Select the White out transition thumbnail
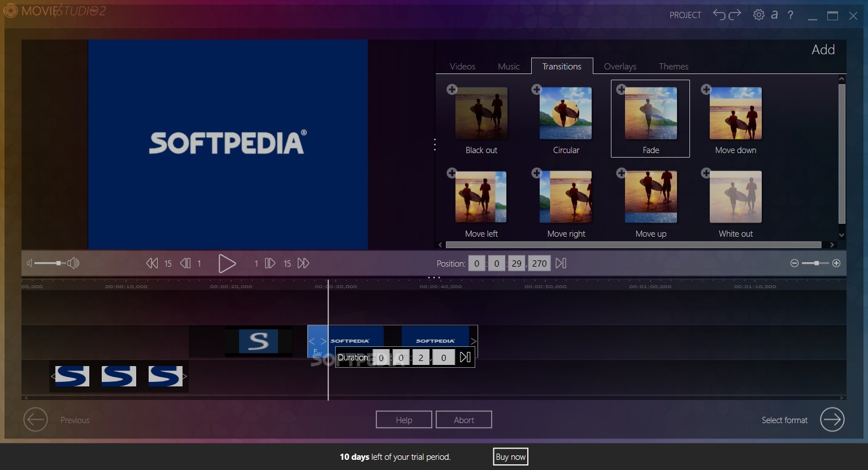Screen dimensions: 868x470 (x=735, y=197)
